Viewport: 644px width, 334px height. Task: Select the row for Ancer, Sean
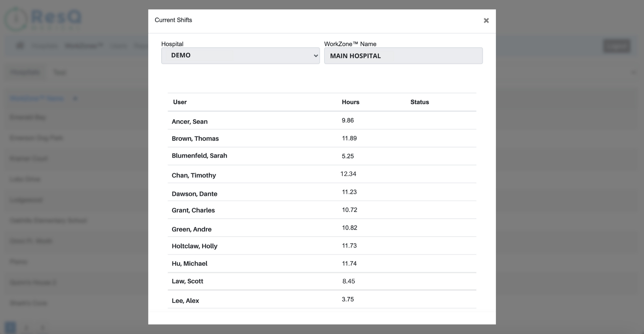tap(189, 121)
